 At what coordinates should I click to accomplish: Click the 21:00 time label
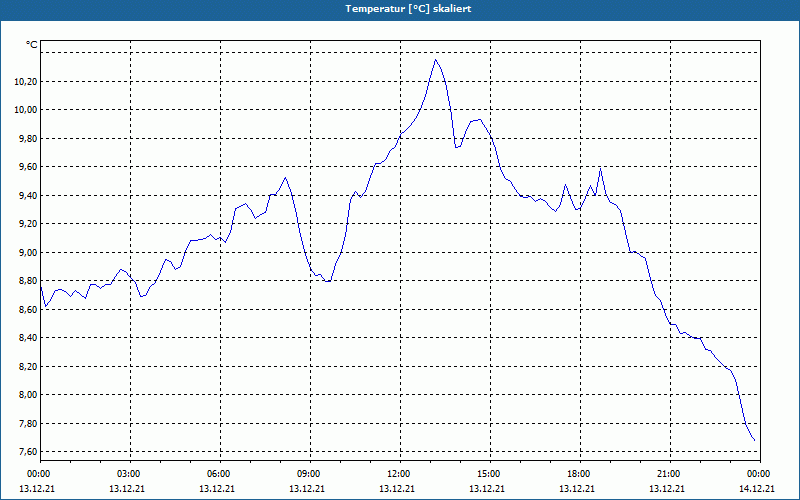pos(670,474)
